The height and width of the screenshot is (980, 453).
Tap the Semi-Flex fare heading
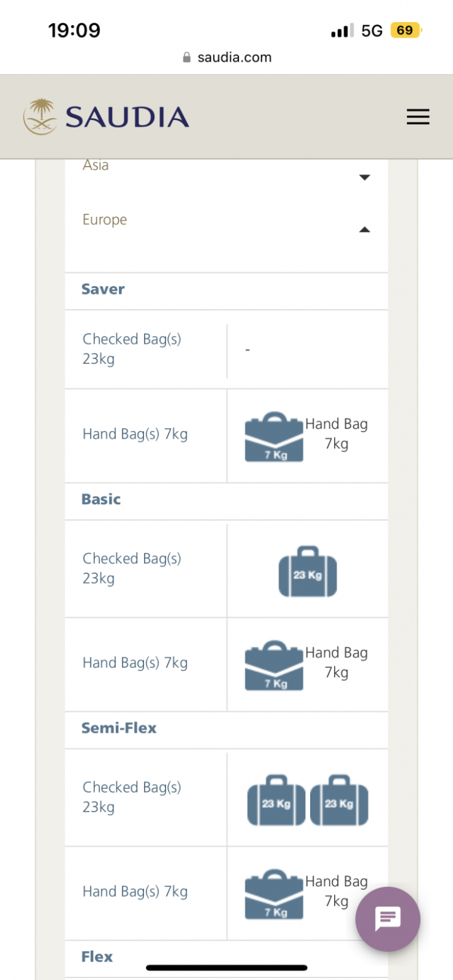[119, 728]
